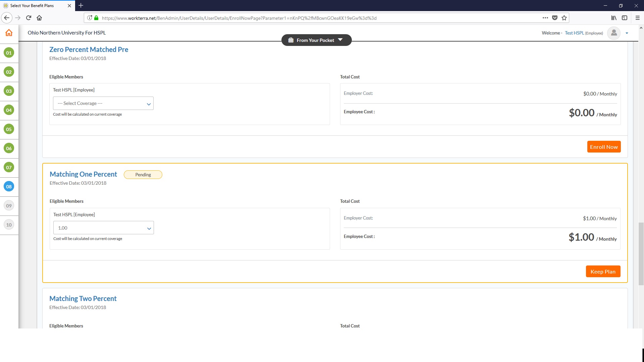Open browser home page icon
The image size is (644, 362).
(x=39, y=18)
